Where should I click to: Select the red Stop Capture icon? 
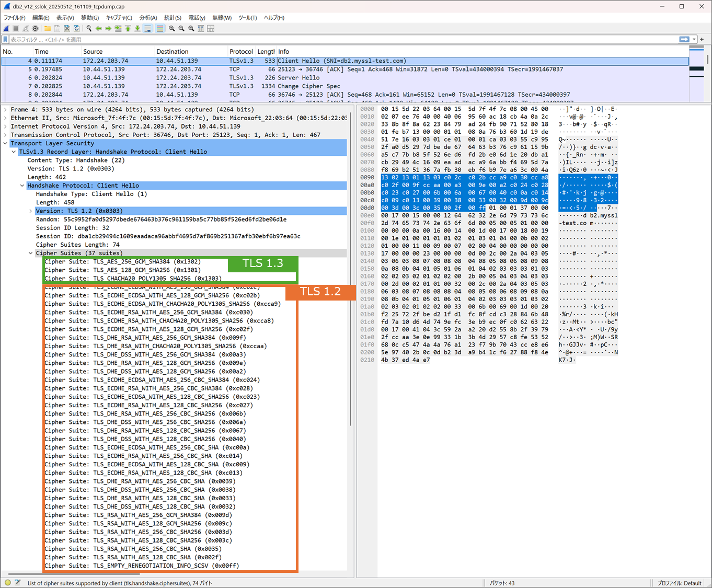coord(16,28)
